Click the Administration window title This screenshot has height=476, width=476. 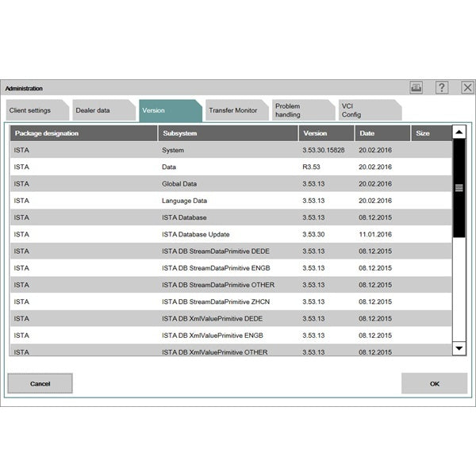[x=24, y=88]
